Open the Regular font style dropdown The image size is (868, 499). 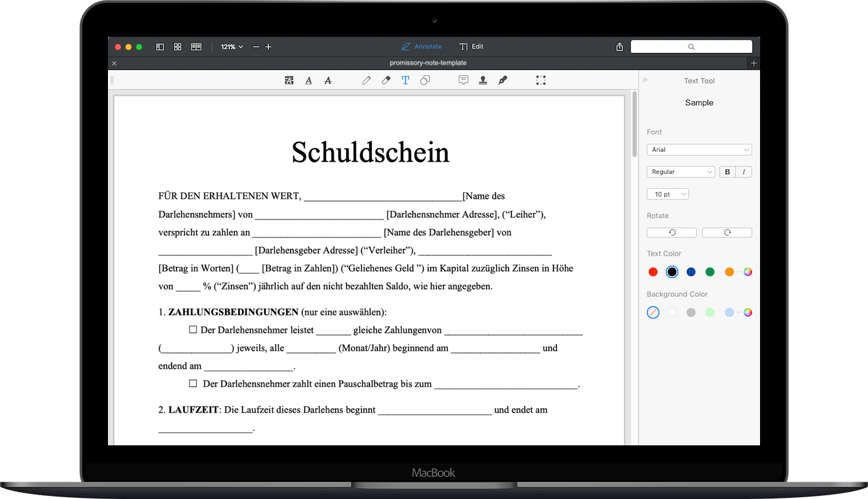point(680,172)
